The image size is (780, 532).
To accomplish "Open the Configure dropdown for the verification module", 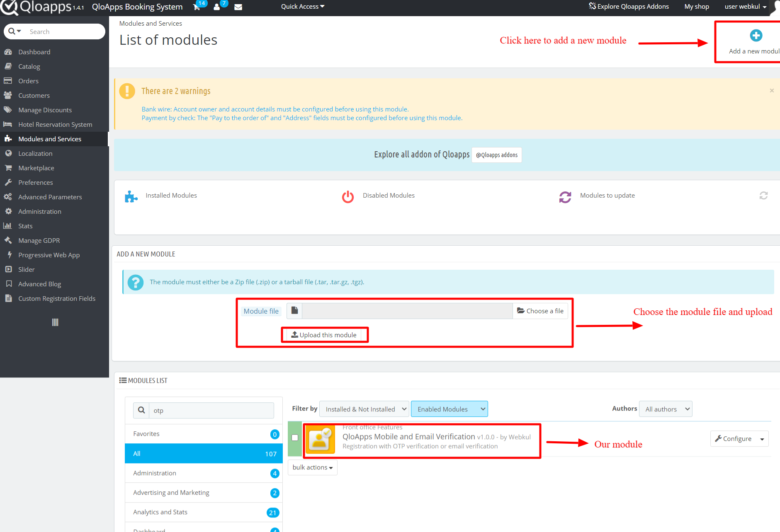I will point(762,438).
